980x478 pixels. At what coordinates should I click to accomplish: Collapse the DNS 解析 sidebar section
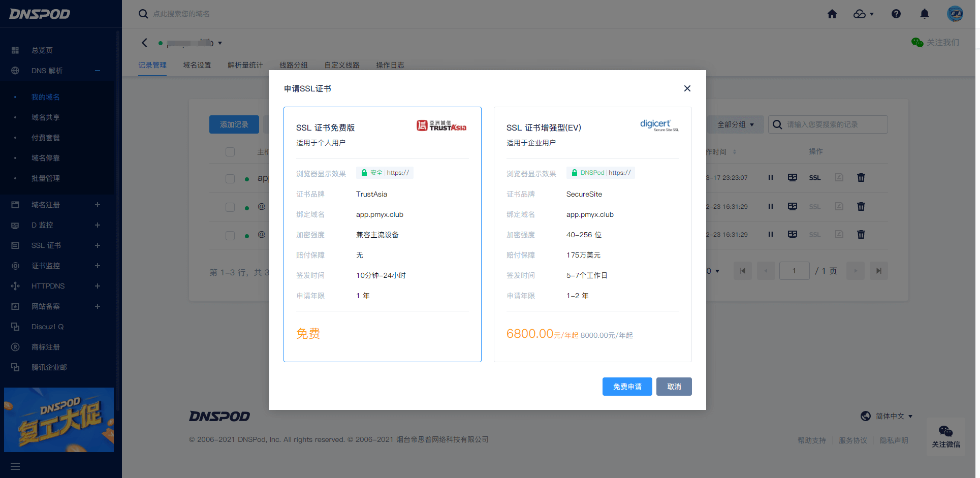98,71
